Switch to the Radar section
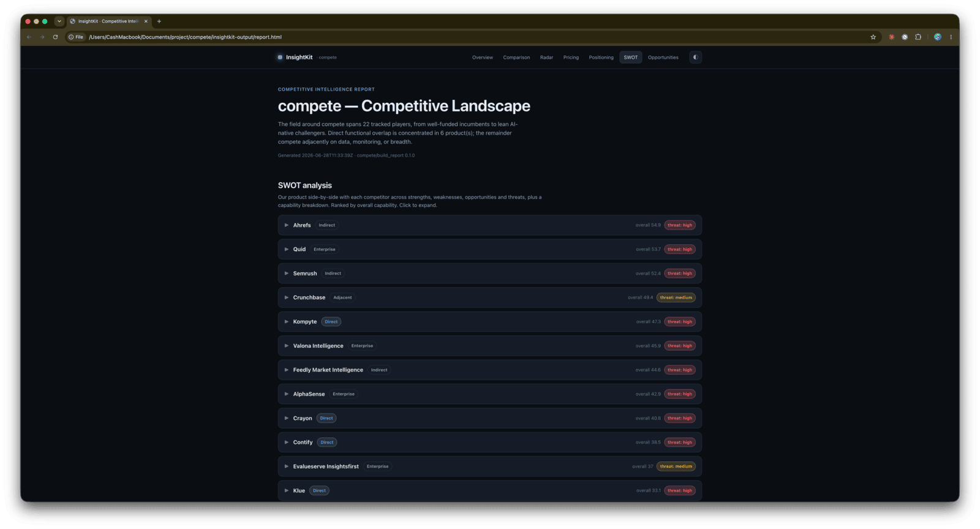Viewport: 980px width, 529px height. [x=546, y=58]
